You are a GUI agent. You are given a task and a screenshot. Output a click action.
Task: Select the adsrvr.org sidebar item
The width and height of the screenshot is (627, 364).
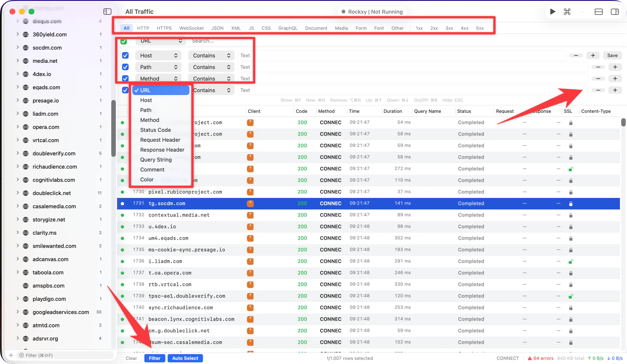pyautogui.click(x=45, y=338)
